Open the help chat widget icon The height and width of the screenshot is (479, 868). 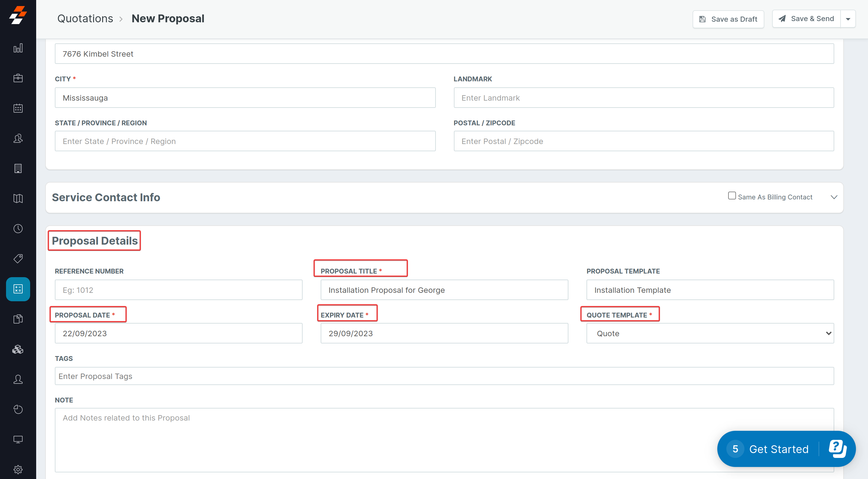click(837, 449)
